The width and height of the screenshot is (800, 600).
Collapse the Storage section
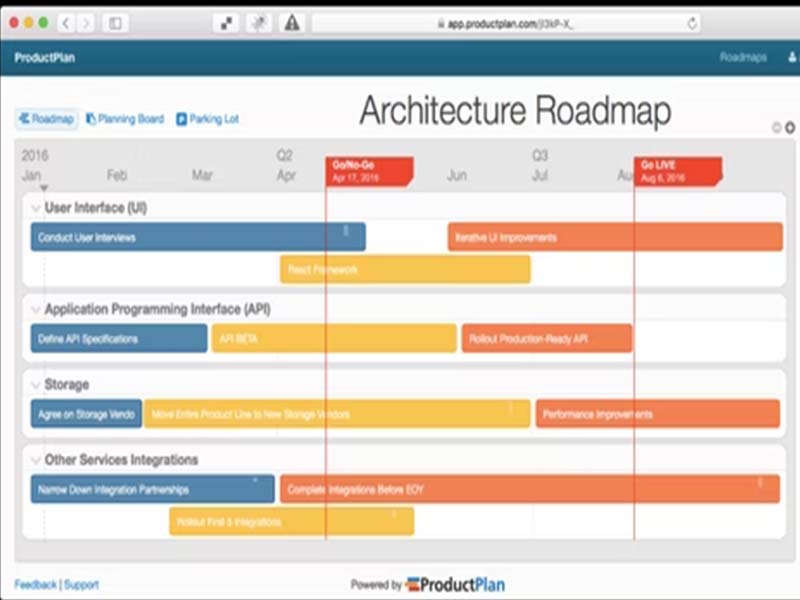tap(33, 384)
